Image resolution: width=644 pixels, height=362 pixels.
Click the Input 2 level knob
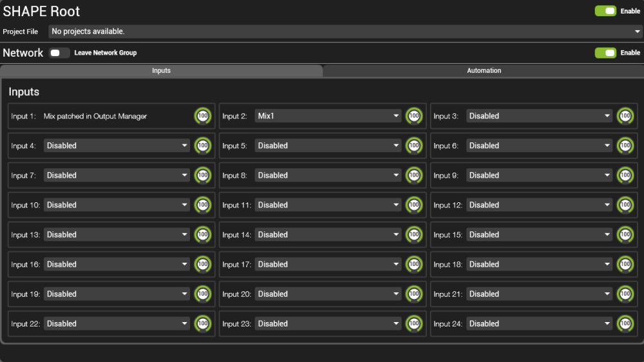tap(414, 116)
